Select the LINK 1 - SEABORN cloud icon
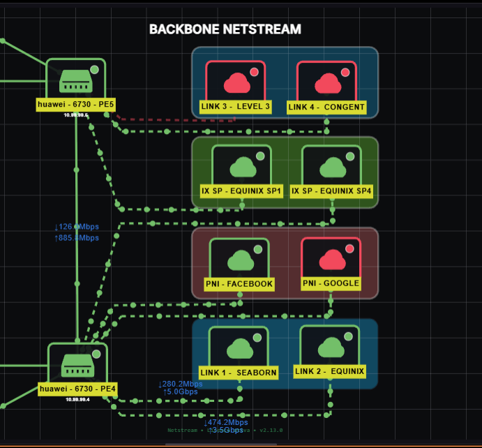This screenshot has width=482, height=448. click(240, 348)
